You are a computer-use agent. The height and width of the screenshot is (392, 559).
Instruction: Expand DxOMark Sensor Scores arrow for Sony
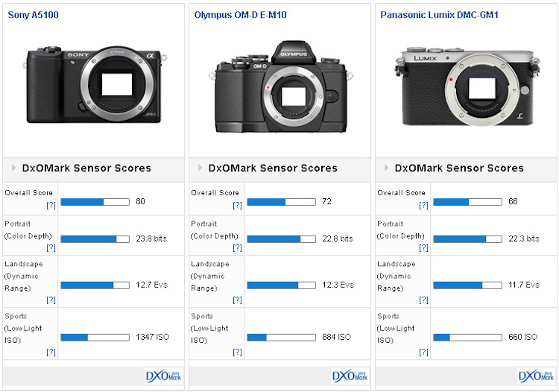[14, 168]
